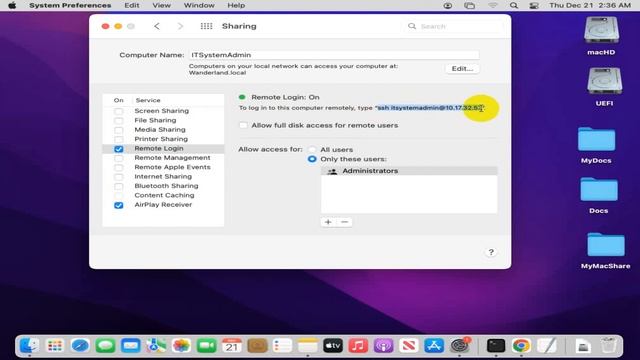Enable the Screen Sharing checkbox
640x360 pixels.
(x=118, y=111)
